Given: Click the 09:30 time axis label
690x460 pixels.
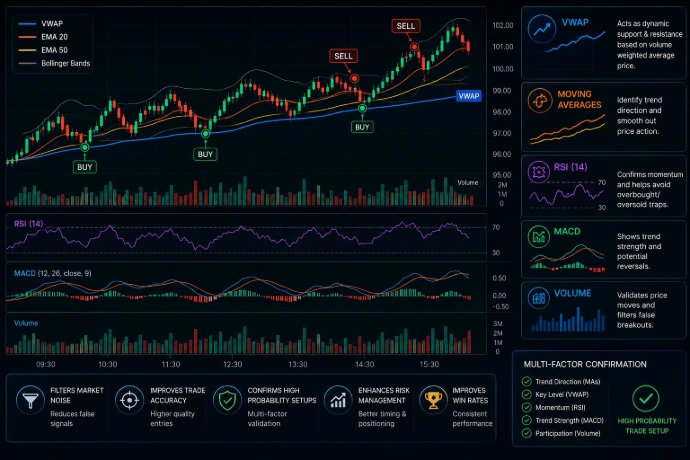Looking at the screenshot, I should coord(46,364).
